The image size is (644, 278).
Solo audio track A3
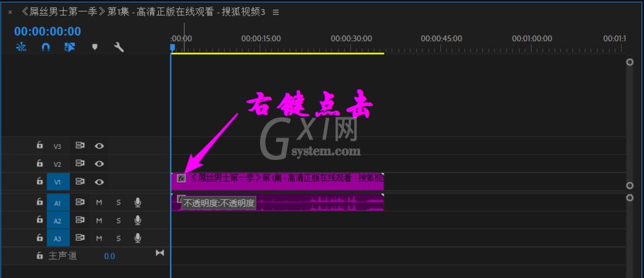click(x=118, y=238)
